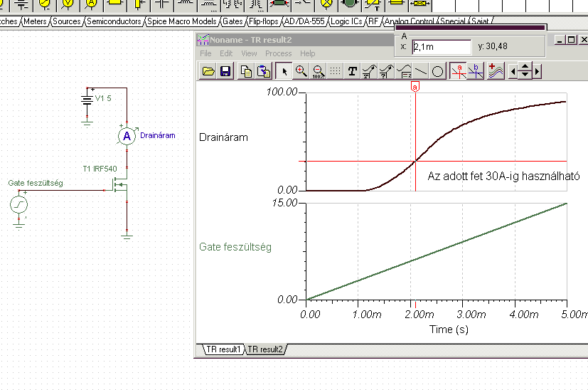Toggle cursor b on the diagram
The height and width of the screenshot is (390, 588).
(x=476, y=71)
